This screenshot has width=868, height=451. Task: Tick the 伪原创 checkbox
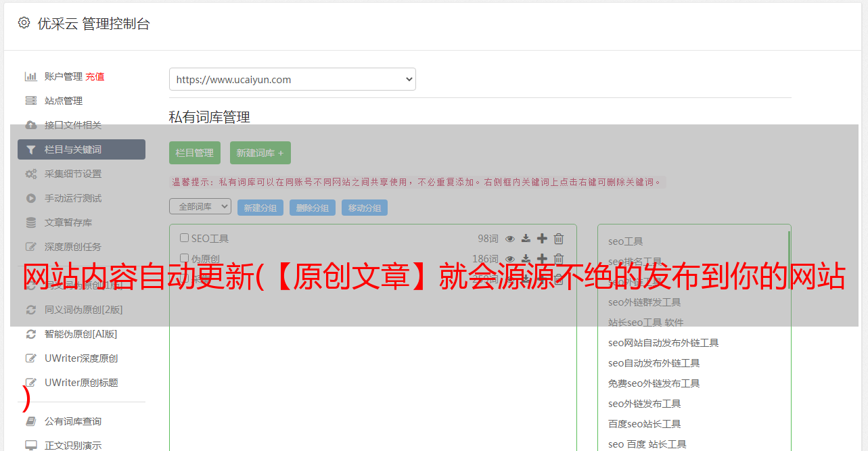coord(184,258)
